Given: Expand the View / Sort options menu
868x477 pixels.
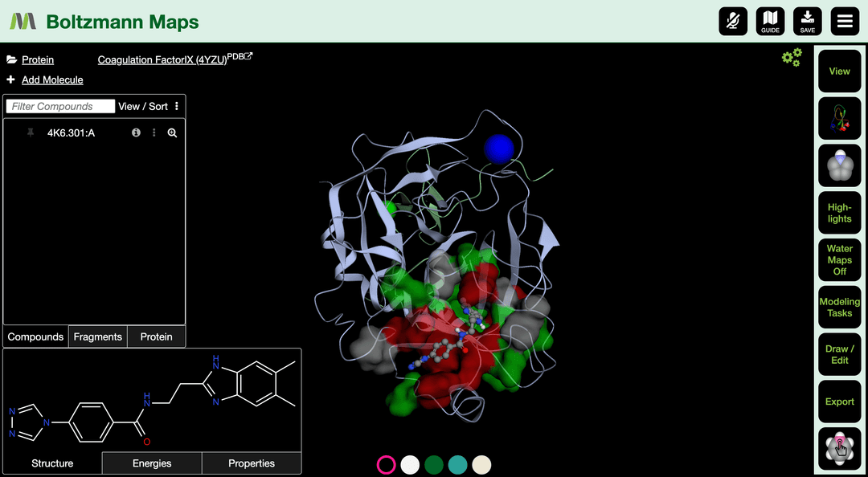Looking at the screenshot, I should pos(177,106).
